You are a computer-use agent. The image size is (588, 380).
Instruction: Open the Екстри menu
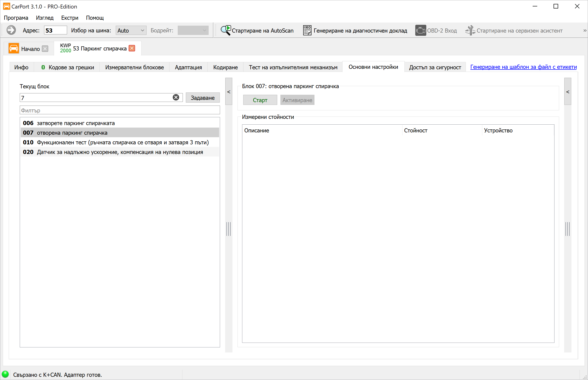70,18
